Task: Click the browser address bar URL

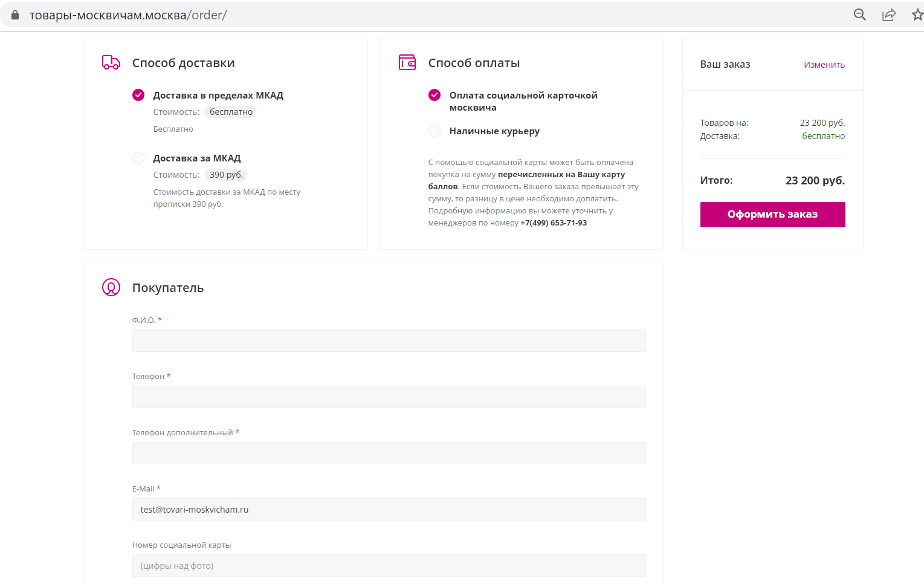Action: tap(128, 15)
